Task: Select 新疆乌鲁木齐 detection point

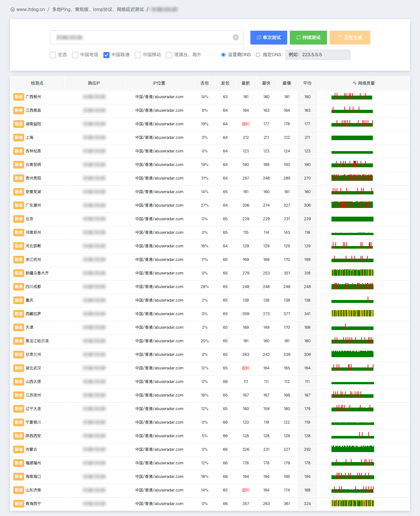Action: 37,273
